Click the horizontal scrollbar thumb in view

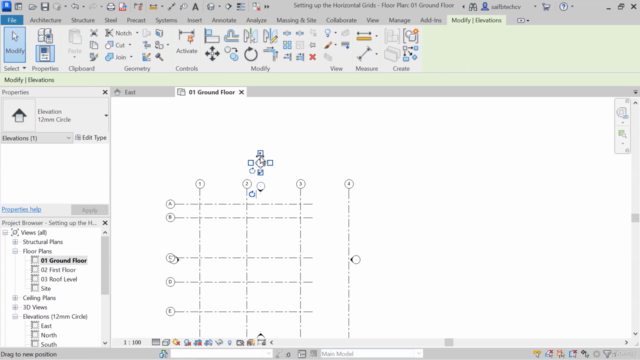[x=449, y=342]
